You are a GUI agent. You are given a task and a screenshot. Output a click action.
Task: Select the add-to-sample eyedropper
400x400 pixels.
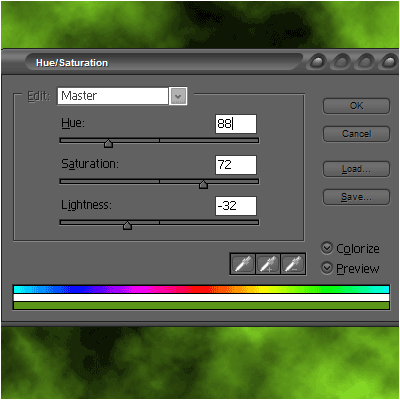268,264
